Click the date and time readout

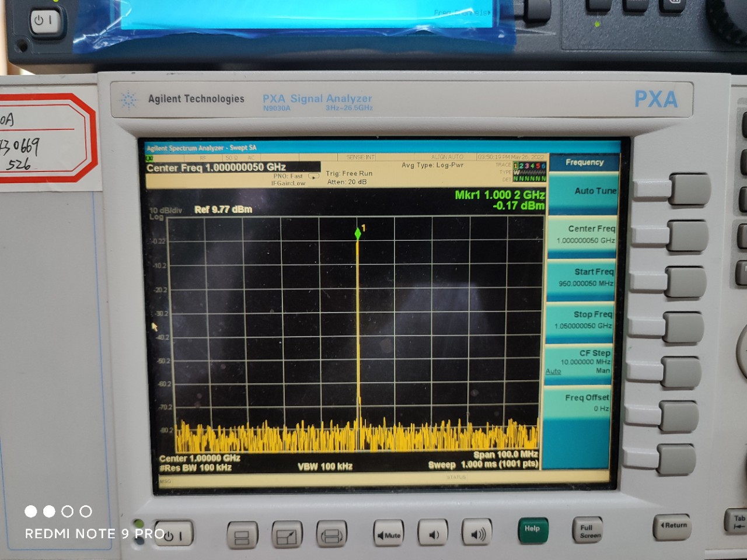point(511,157)
